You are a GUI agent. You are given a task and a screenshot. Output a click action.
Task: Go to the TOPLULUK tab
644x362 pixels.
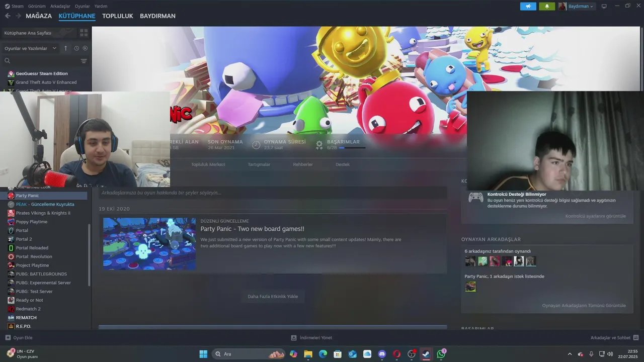[118, 16]
